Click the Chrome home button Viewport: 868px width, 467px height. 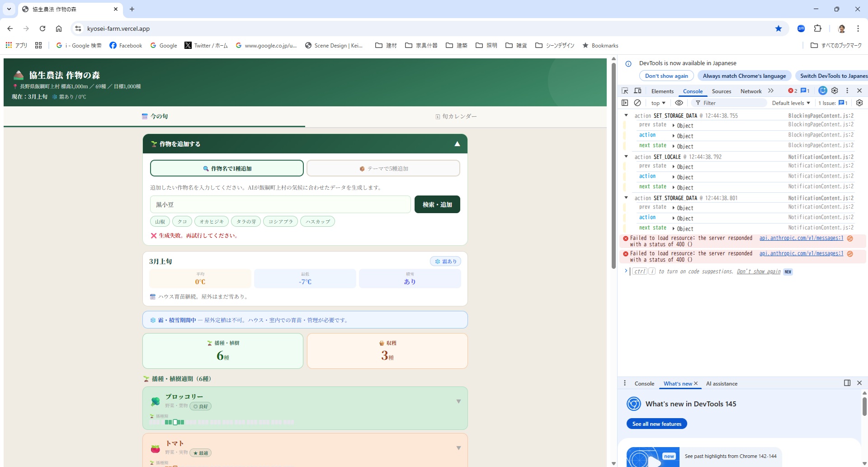click(x=59, y=29)
